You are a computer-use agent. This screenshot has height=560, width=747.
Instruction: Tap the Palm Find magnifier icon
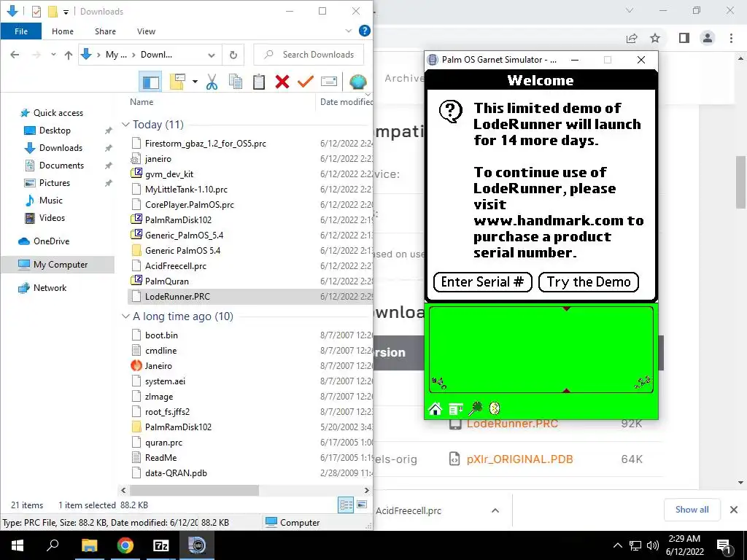(476, 408)
